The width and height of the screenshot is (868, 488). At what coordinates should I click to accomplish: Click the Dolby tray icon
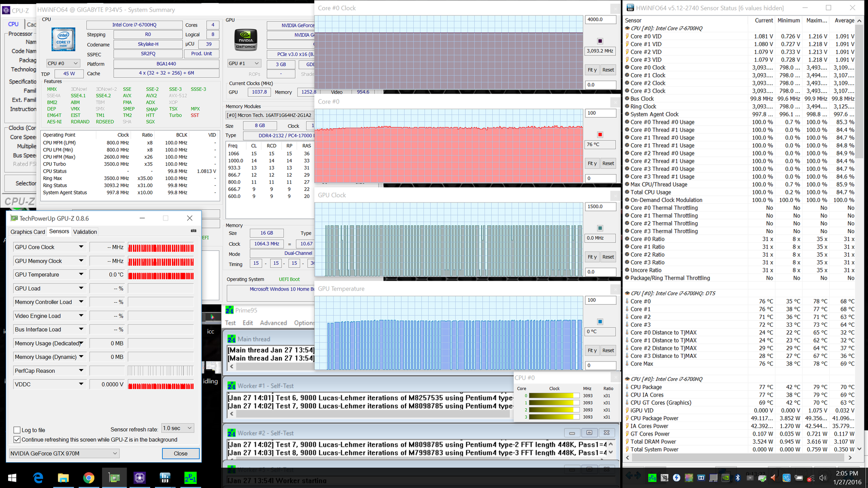(701, 478)
